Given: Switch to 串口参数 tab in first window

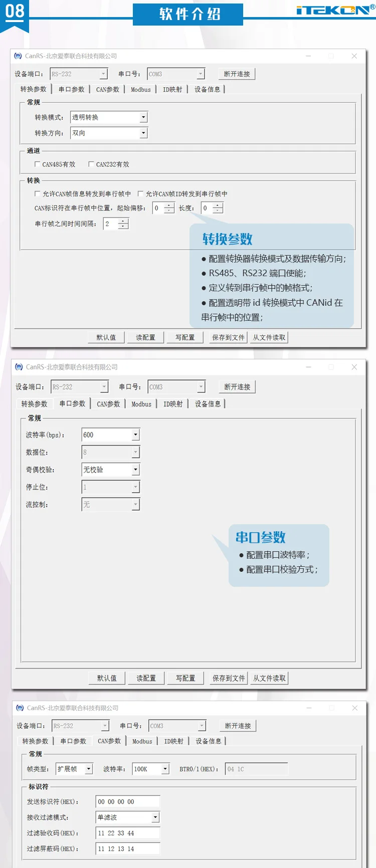Looking at the screenshot, I should pos(72,90).
